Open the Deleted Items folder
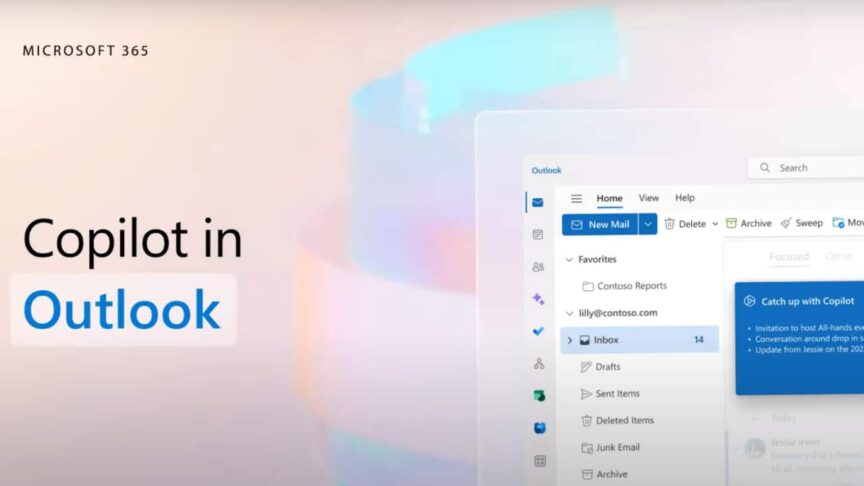Viewport: 864px width, 486px height. 618,420
